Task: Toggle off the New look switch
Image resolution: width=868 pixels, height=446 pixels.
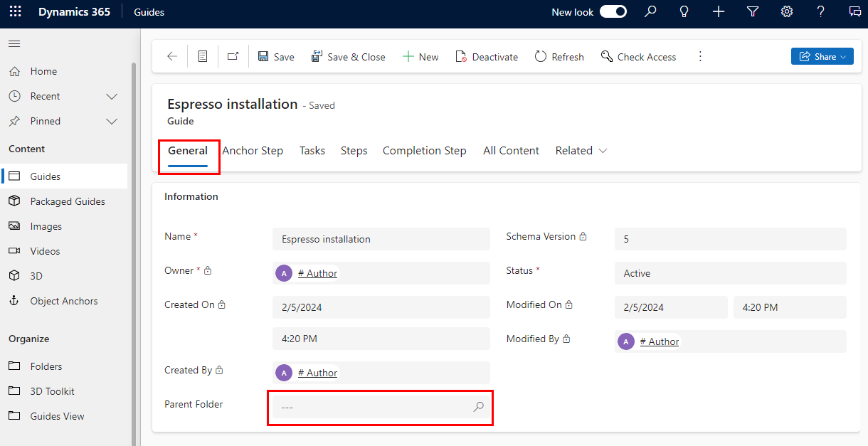Action: (613, 11)
